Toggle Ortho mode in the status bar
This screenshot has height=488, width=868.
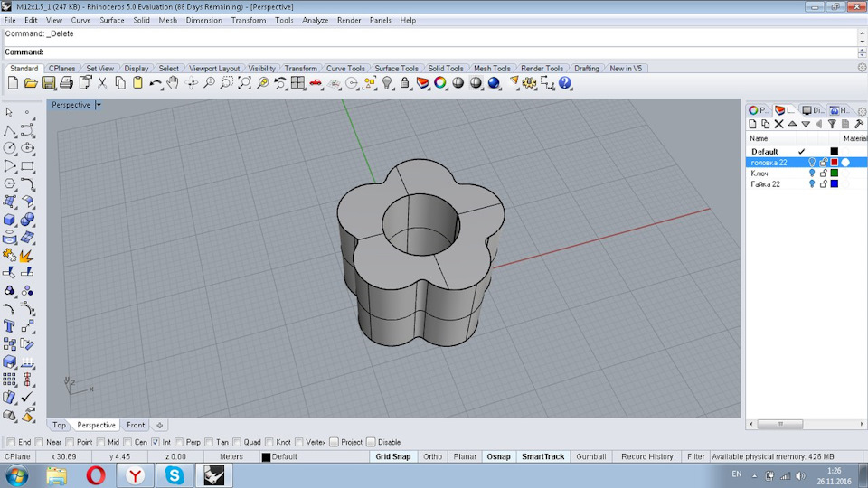point(432,456)
